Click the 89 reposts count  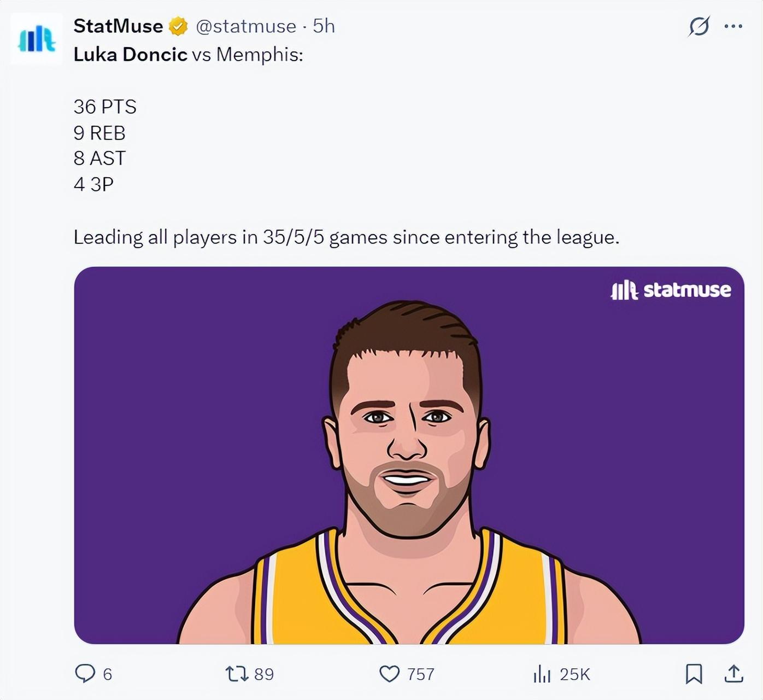pyautogui.click(x=264, y=674)
